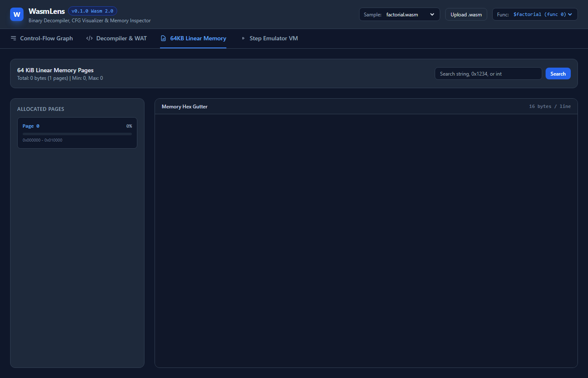Click the 16 bytes / line label

tap(550, 106)
